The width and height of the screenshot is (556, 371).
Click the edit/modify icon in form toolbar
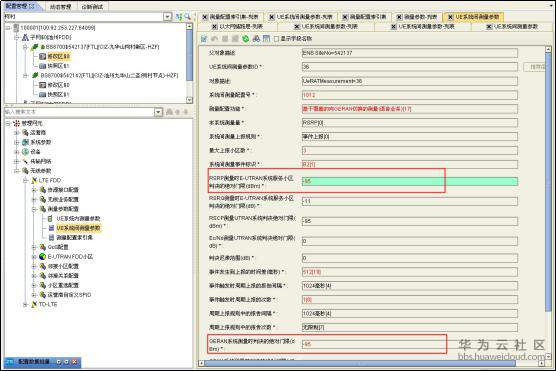point(204,39)
